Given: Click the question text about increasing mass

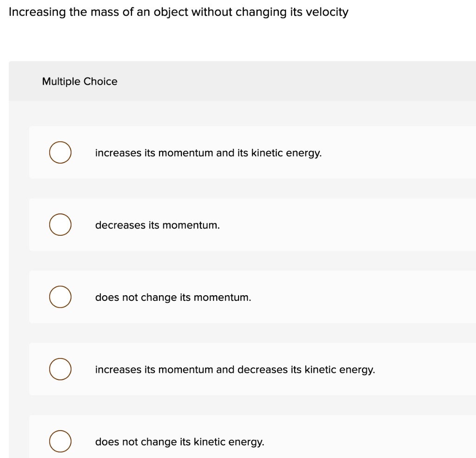Looking at the screenshot, I should point(178,12).
